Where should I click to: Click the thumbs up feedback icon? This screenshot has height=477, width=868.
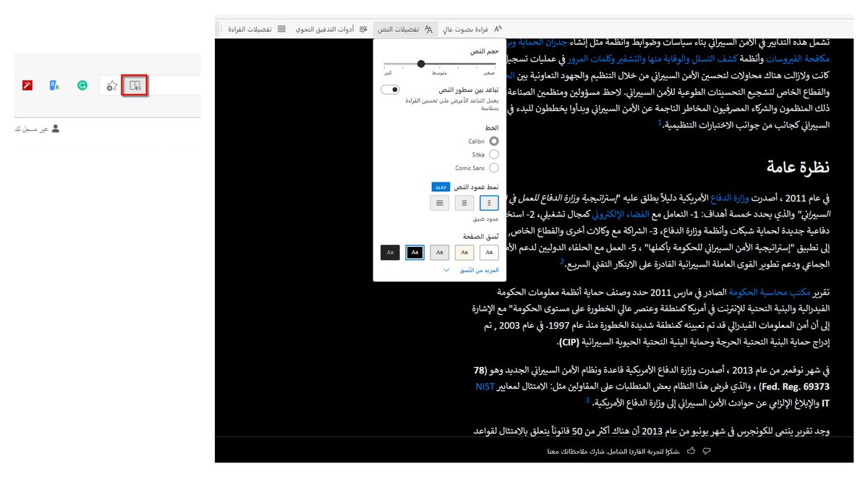pyautogui.click(x=692, y=451)
